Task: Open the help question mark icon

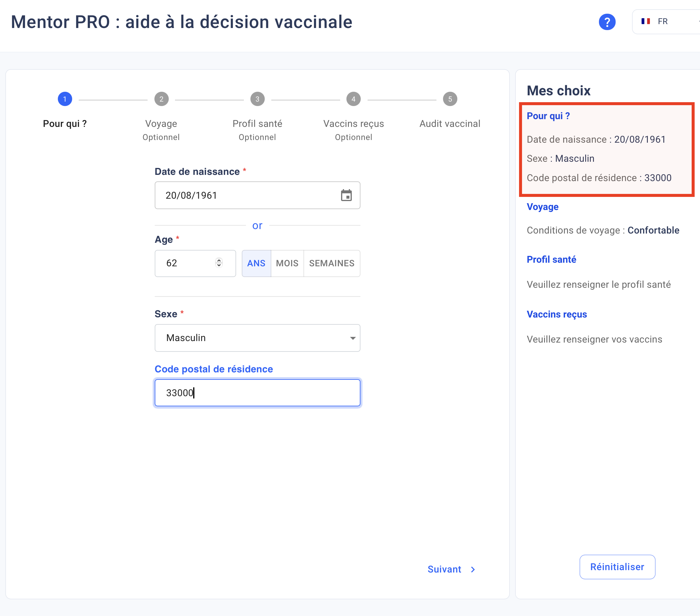Action: click(607, 22)
